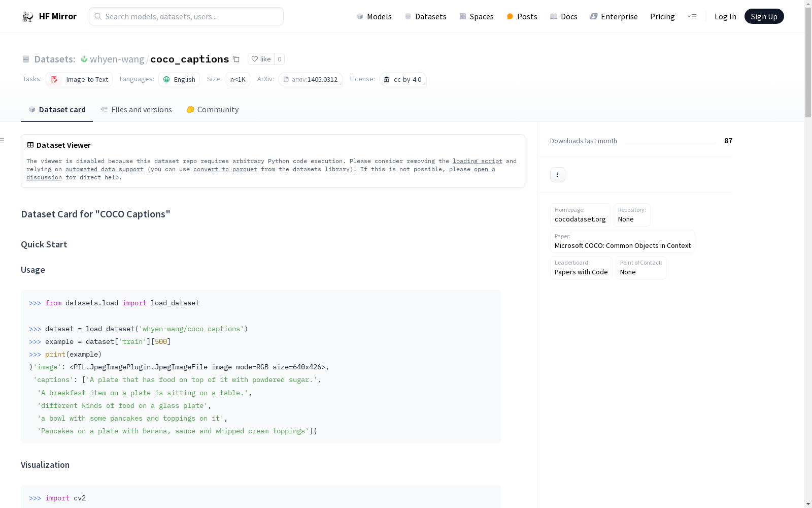Viewport: 812px width, 508px height.
Task: Open the convert to parquet link
Action: point(225,169)
